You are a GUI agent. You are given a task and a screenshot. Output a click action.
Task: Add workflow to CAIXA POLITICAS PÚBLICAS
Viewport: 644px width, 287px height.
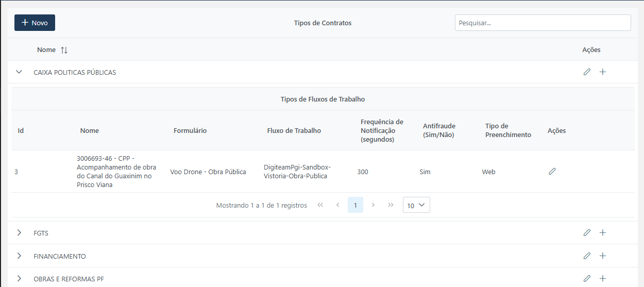click(603, 72)
